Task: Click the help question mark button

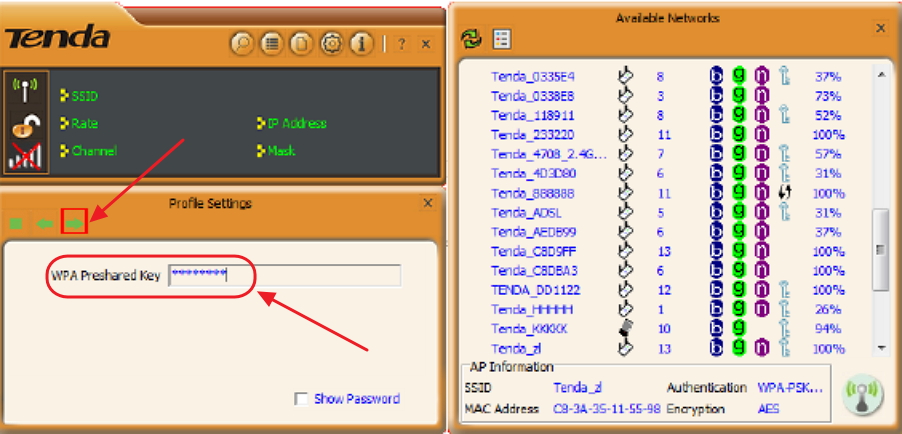Action: coord(402,44)
